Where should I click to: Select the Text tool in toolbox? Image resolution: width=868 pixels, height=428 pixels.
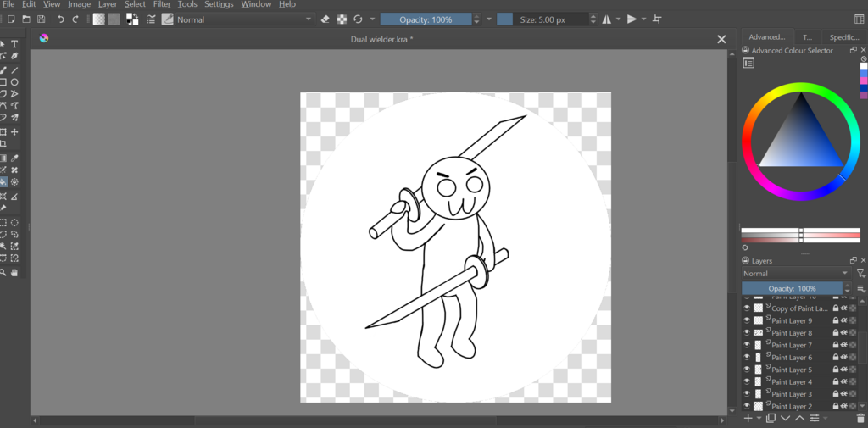pyautogui.click(x=14, y=44)
